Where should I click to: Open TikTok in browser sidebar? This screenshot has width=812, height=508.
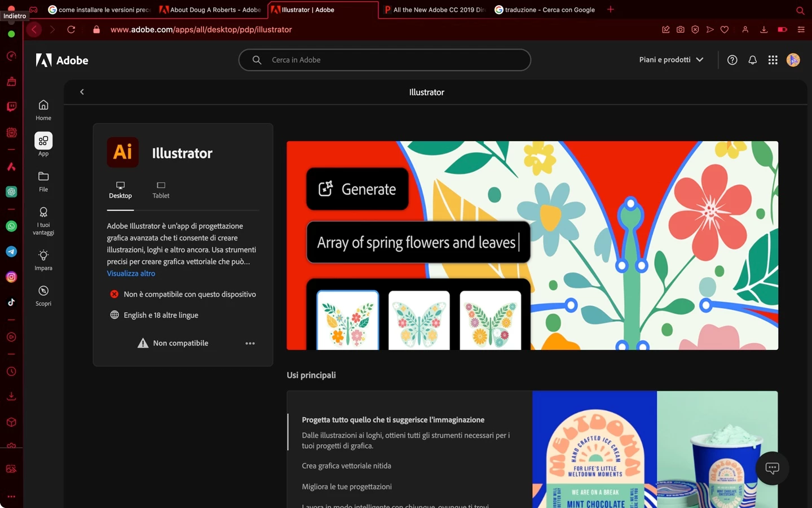(11, 302)
